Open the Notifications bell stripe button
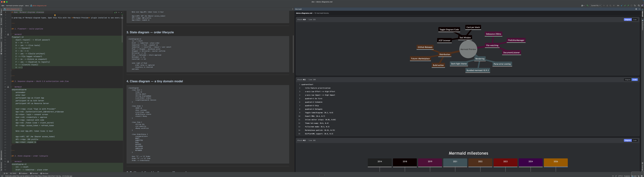The image size is (644, 177). (642, 25)
